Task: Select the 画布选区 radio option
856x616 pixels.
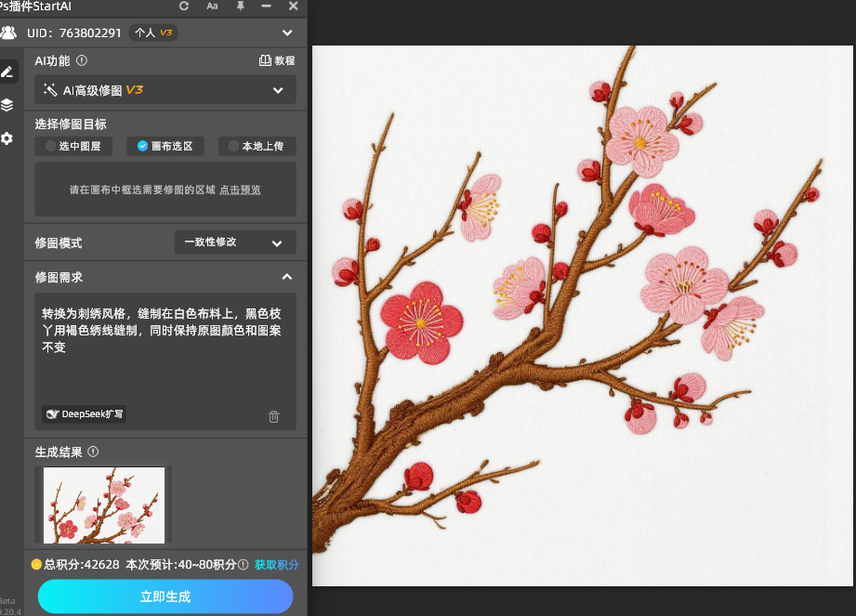Action: [165, 146]
